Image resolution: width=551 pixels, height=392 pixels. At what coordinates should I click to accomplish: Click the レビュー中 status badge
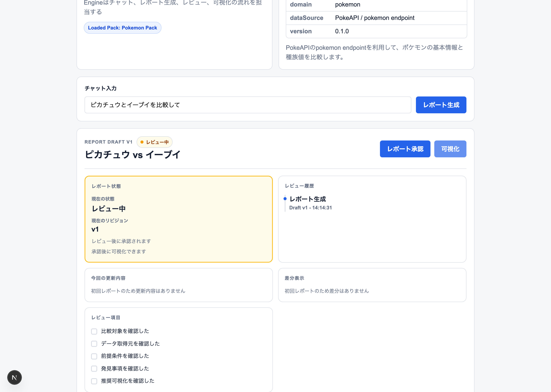coord(154,142)
